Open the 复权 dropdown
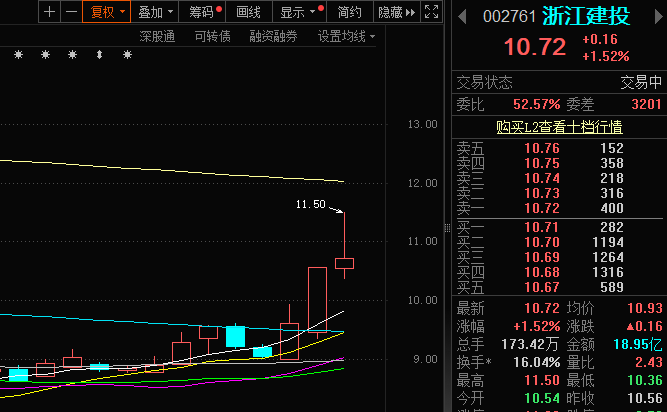Screen dimensions: 667x412 coord(107,12)
